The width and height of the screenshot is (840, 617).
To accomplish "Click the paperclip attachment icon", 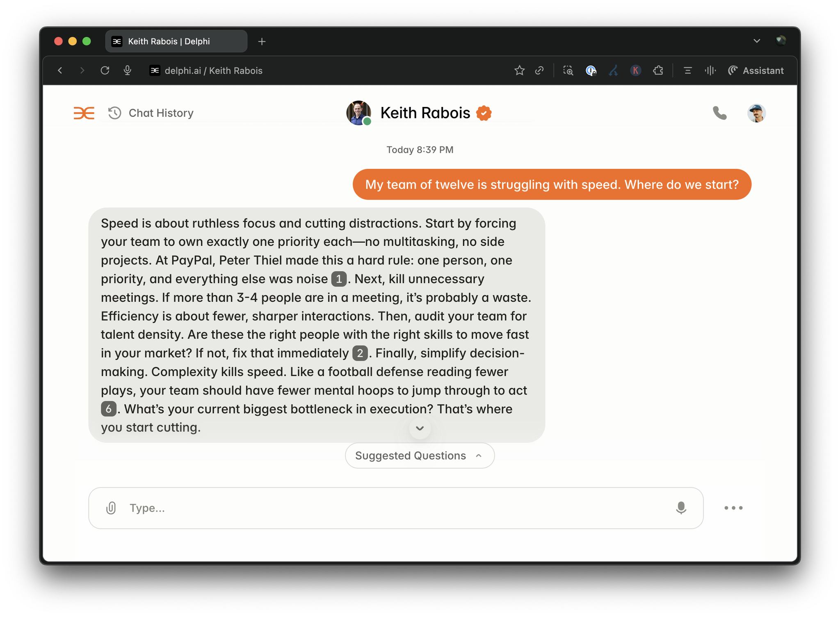I will coord(110,508).
